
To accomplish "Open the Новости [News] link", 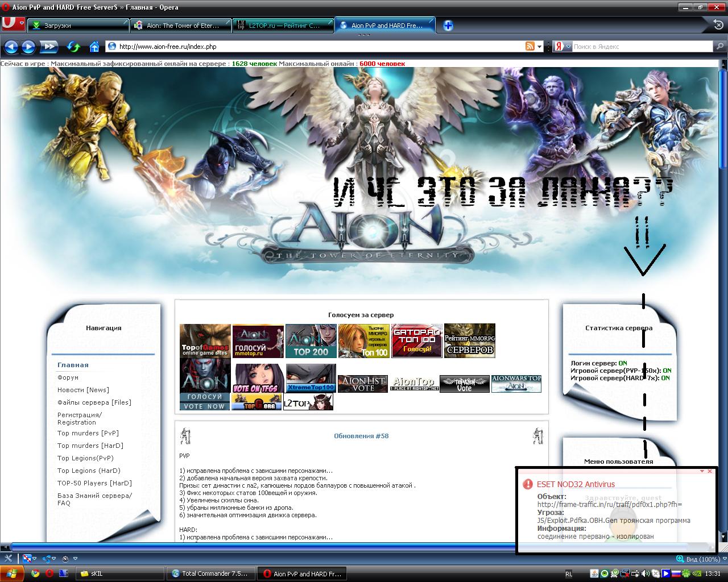I will (83, 390).
